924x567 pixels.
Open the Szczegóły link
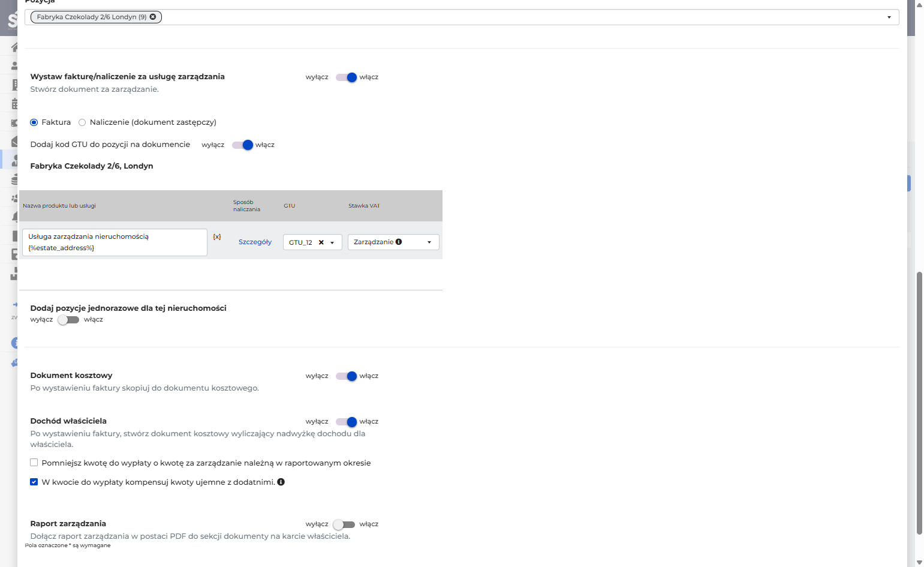(x=255, y=242)
